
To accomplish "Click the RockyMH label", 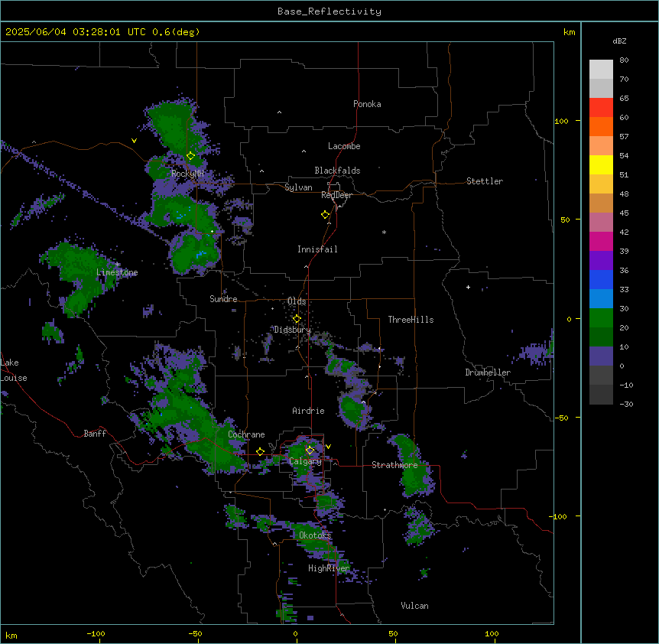I will coord(187,174).
